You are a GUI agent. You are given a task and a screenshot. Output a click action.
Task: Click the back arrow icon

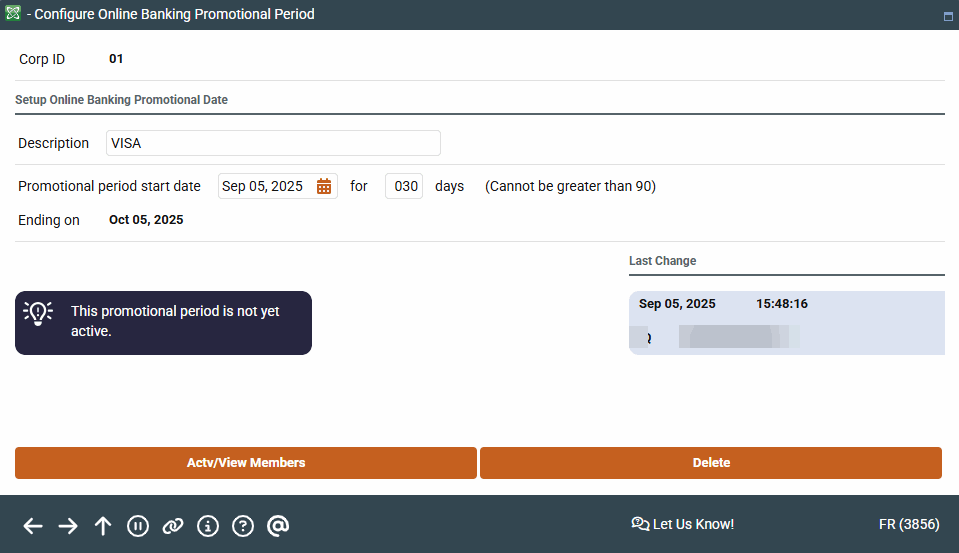click(x=33, y=526)
